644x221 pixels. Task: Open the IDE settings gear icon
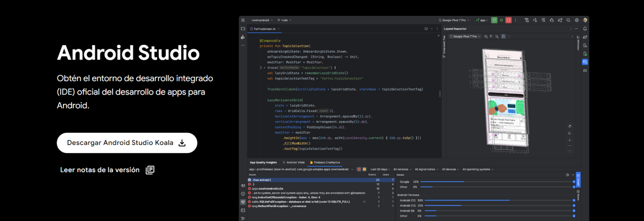pos(576,20)
